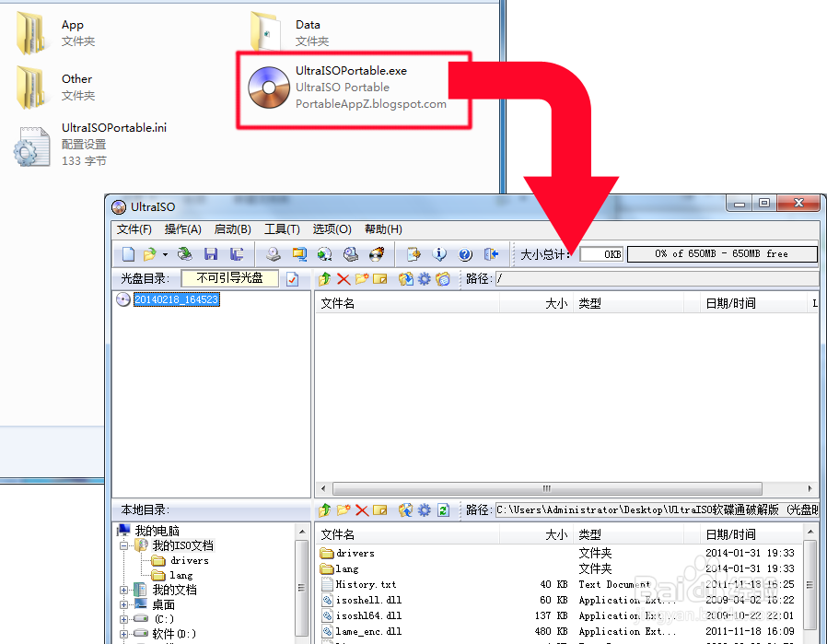The height and width of the screenshot is (644, 827).
Task: Click the Extract icon in disc pane toolbar
Action: (405, 278)
